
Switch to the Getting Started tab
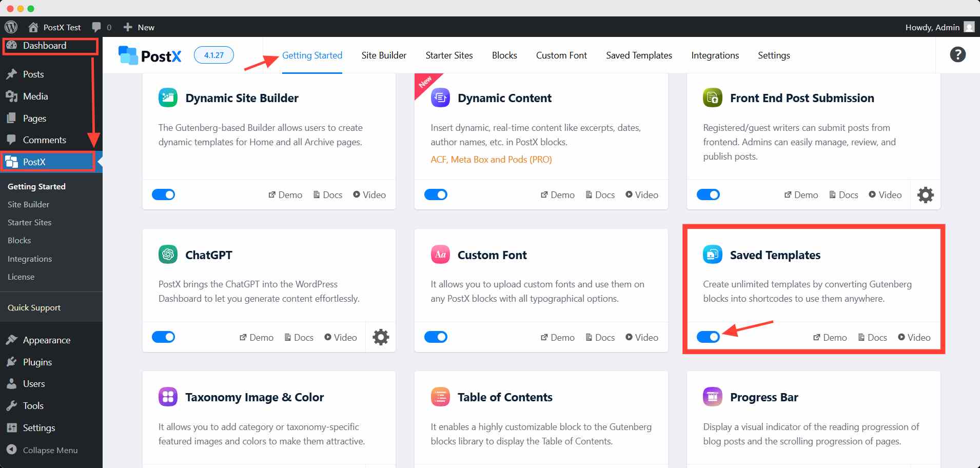312,55
